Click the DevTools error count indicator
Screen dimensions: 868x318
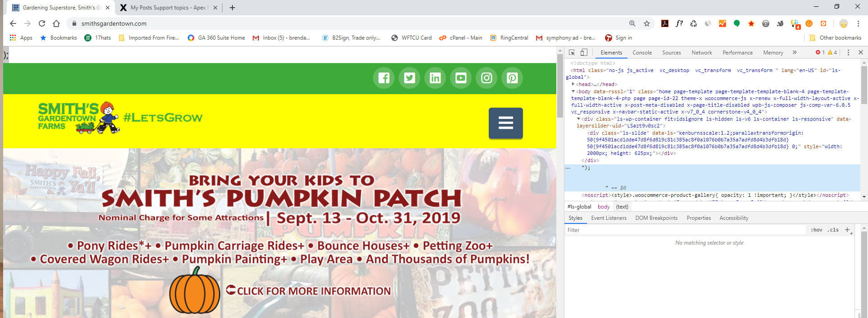[x=820, y=52]
